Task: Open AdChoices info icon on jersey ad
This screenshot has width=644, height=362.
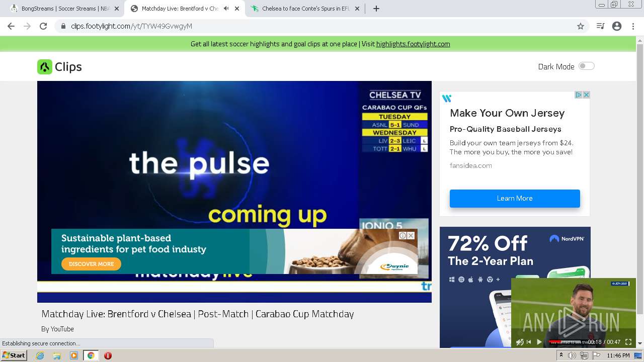Action: [x=579, y=95]
